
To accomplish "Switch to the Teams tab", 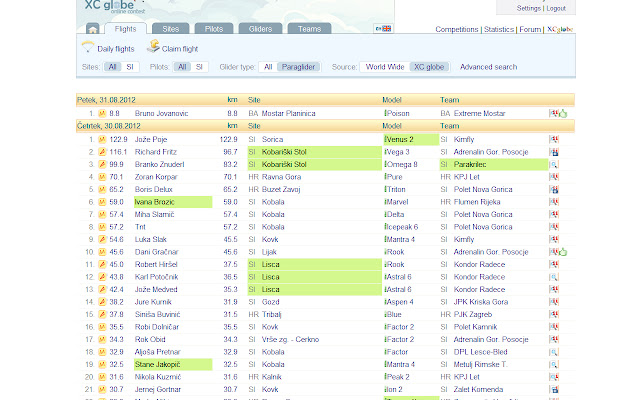I will click(309, 29).
